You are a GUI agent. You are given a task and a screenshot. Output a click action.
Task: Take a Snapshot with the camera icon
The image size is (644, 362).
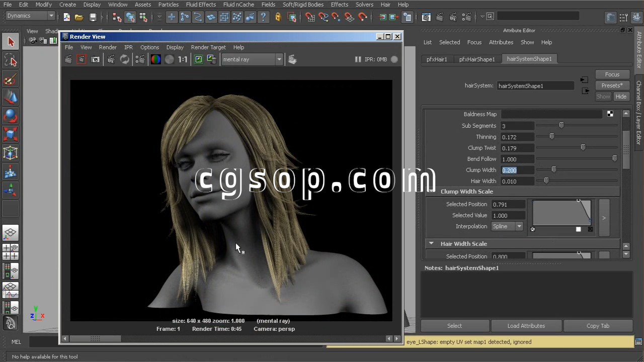(x=96, y=59)
